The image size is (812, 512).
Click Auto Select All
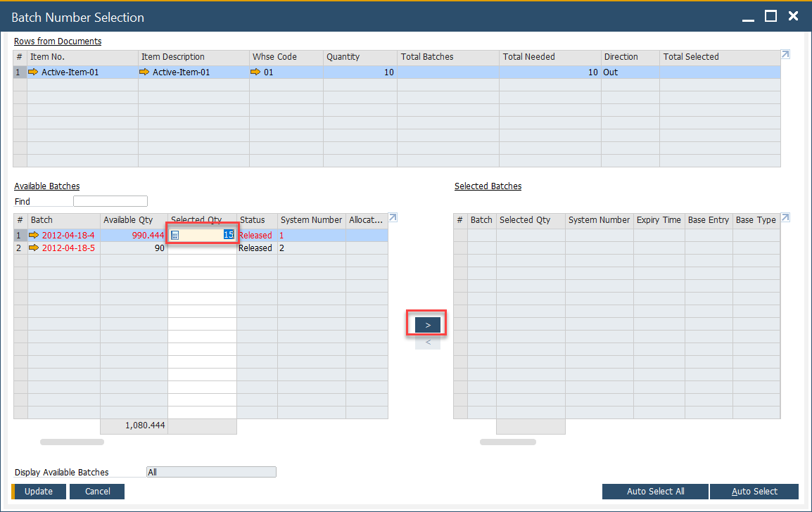(655, 492)
